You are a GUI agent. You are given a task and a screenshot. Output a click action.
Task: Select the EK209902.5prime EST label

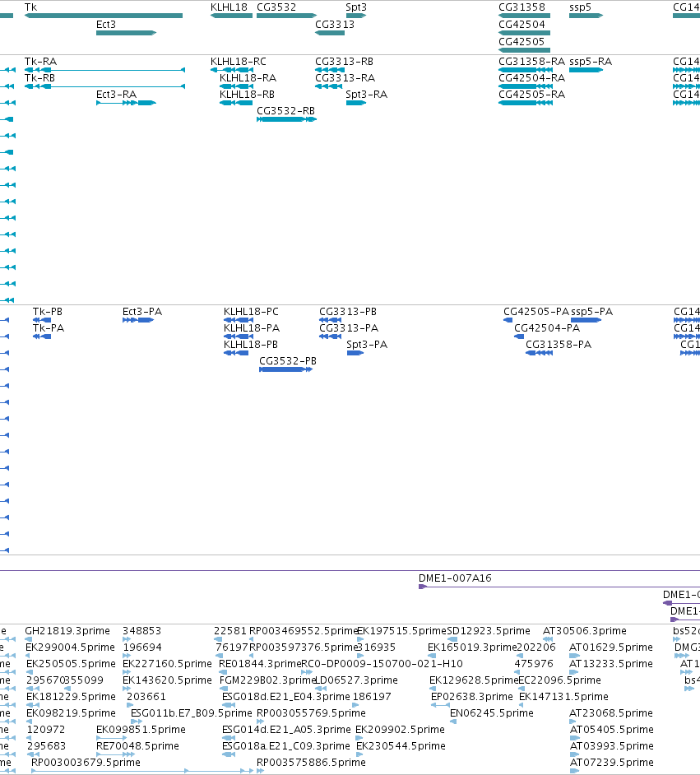[400, 730]
